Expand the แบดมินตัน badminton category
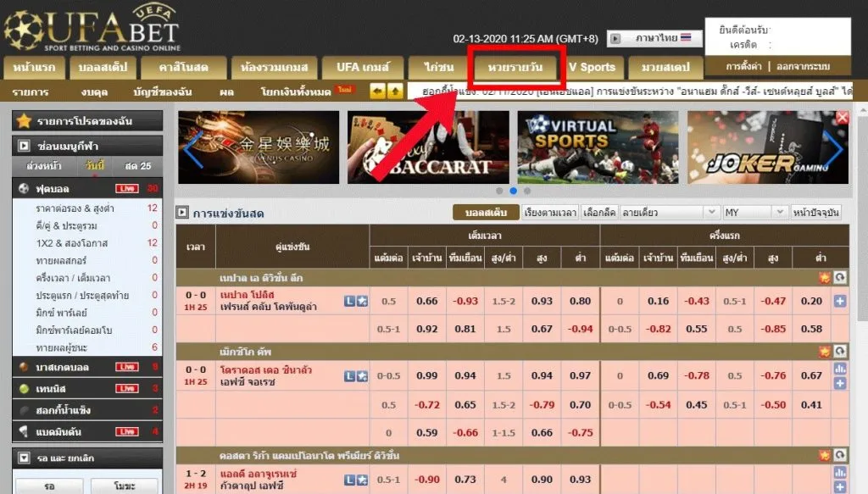The image size is (868, 494). click(87, 431)
